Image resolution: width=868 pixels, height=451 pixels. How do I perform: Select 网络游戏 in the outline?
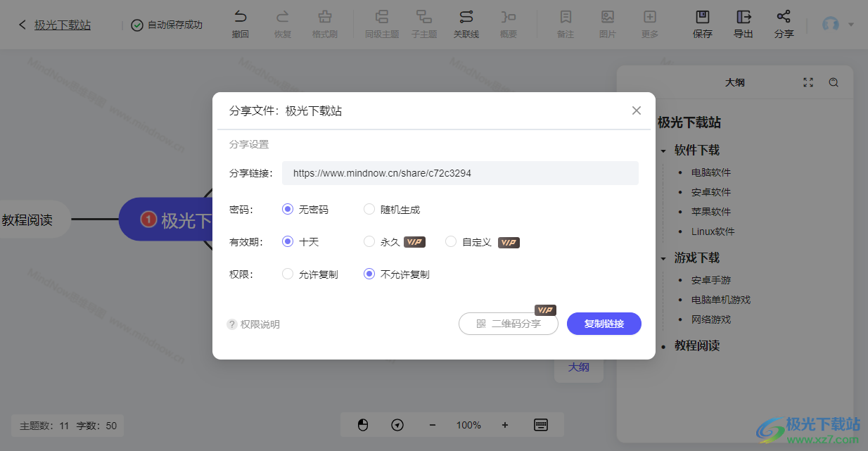711,319
